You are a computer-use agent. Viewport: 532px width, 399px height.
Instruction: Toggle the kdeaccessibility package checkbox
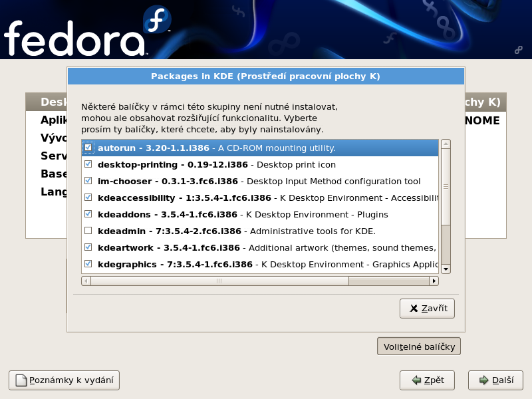click(x=88, y=198)
